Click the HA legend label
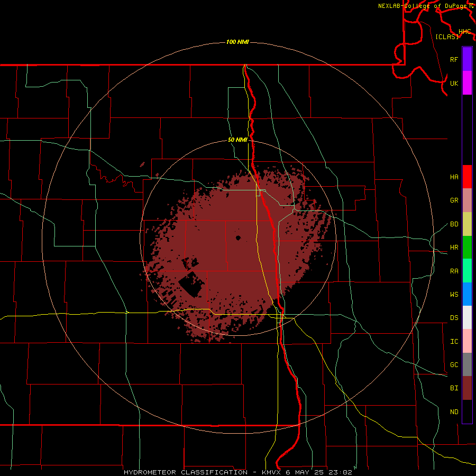 click(x=454, y=177)
